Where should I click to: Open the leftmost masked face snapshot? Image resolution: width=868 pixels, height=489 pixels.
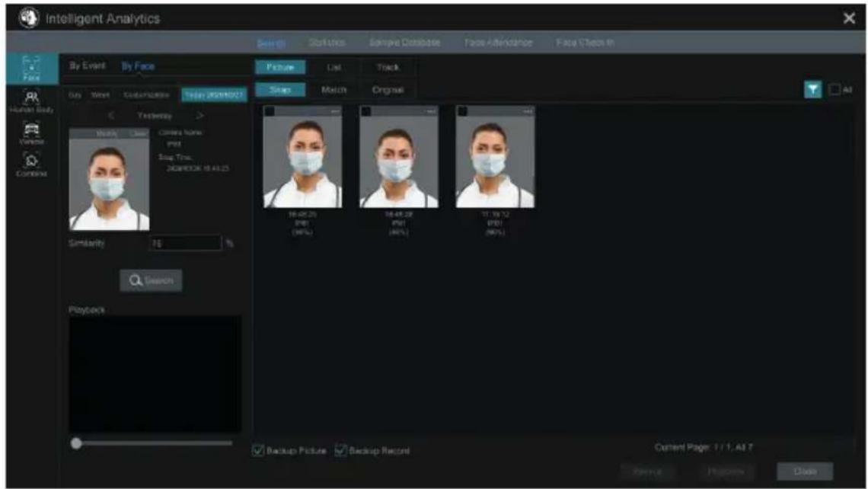point(303,157)
